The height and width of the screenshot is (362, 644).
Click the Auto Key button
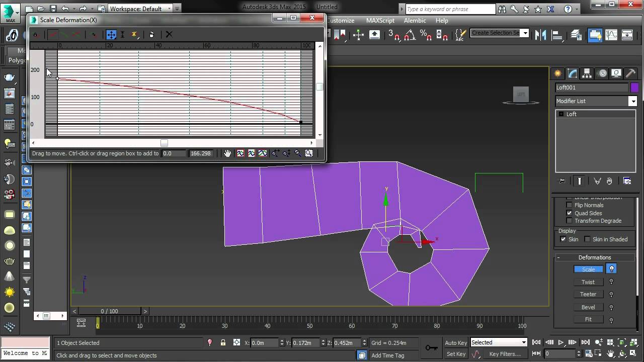point(455,343)
